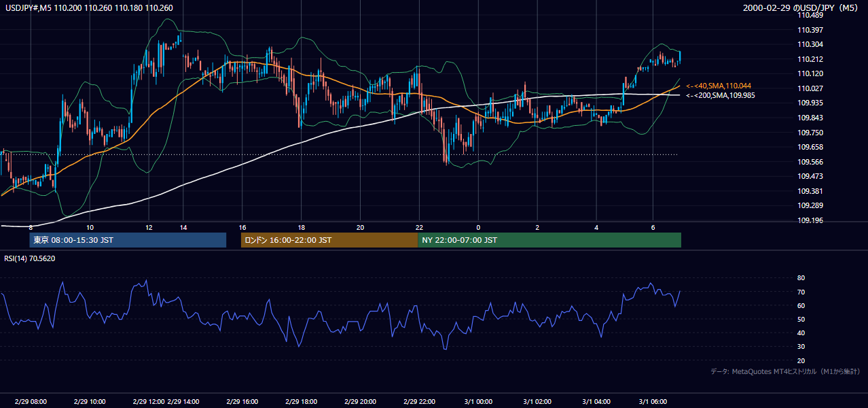
Task: Click the bottom time label 2/29 16:00
Action: 242,402
